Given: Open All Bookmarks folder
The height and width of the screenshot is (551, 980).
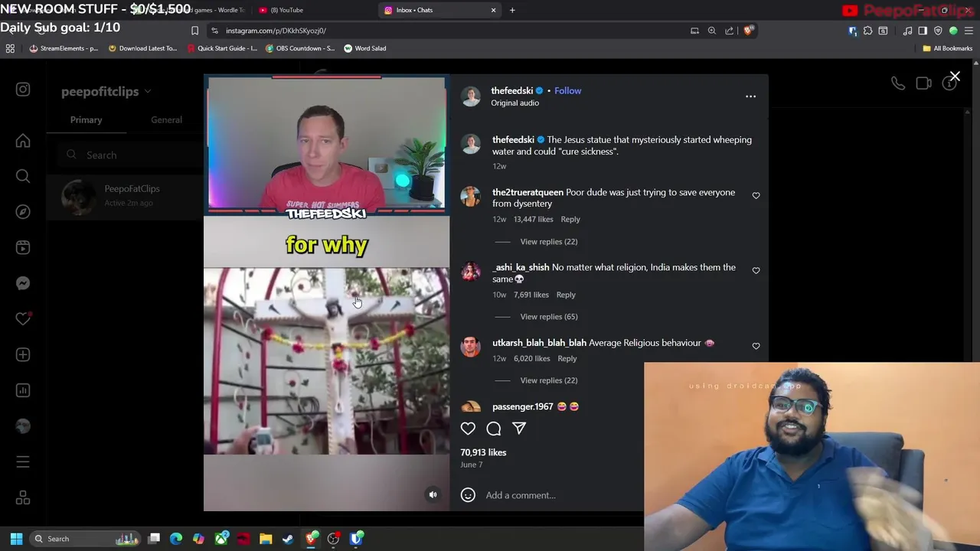Looking at the screenshot, I should [947, 48].
